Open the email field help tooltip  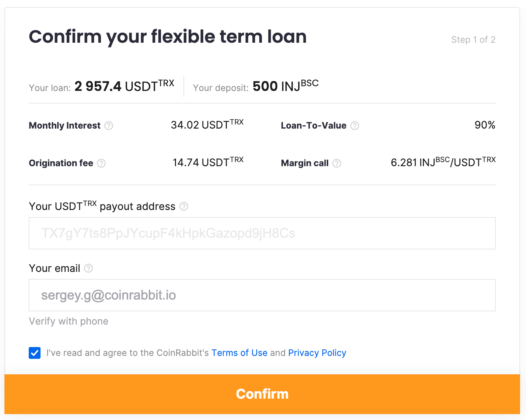click(x=88, y=269)
